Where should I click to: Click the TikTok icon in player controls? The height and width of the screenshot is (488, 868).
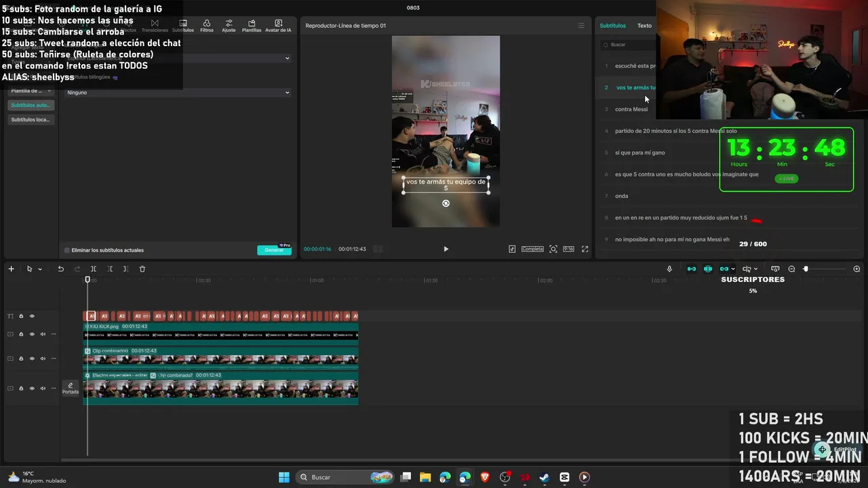tap(512, 249)
